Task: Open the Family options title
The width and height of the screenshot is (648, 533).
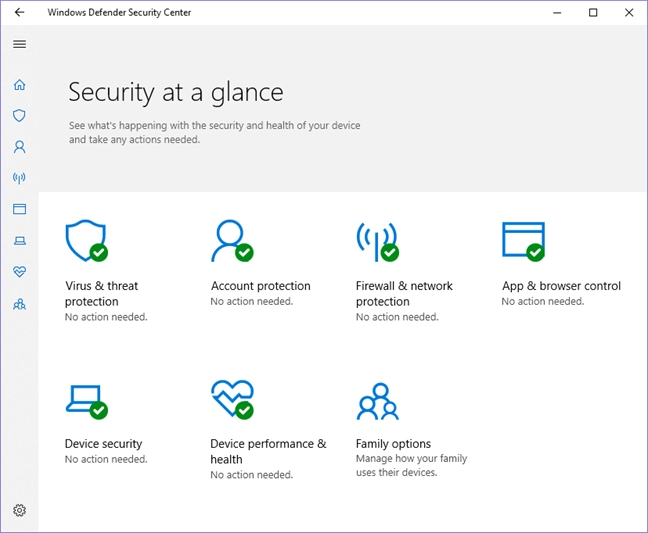Action: 393,444
